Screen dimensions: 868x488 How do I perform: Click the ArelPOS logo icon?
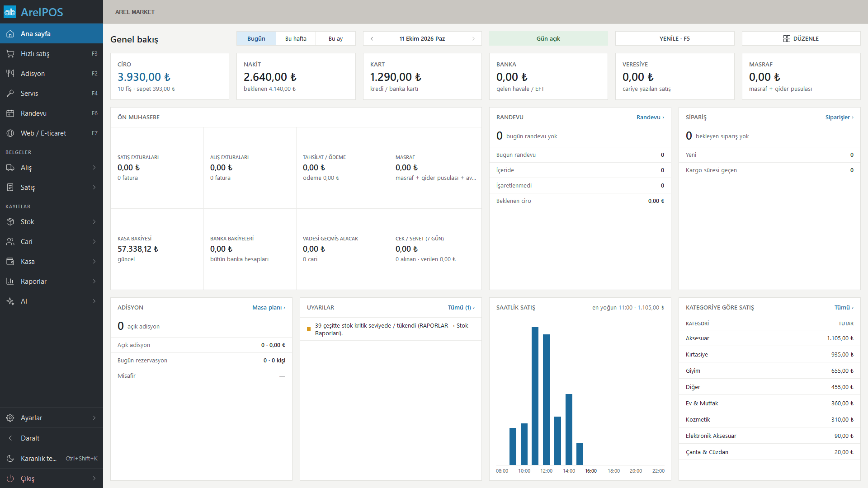(10, 12)
